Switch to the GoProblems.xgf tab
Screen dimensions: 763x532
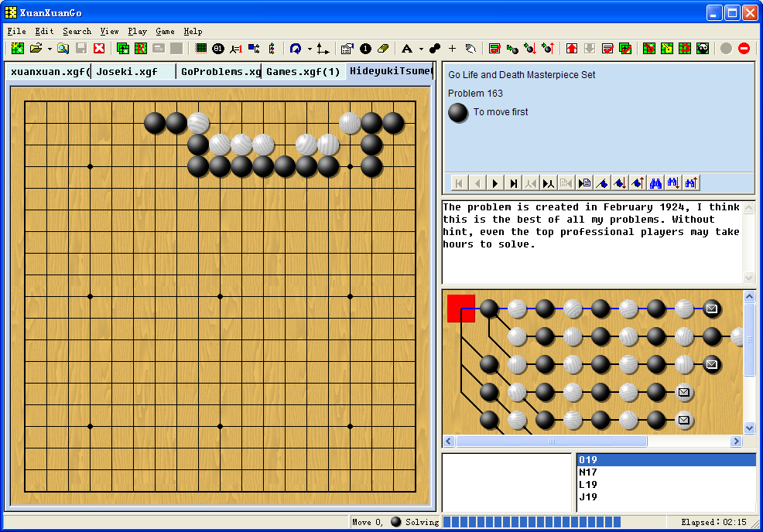point(219,71)
